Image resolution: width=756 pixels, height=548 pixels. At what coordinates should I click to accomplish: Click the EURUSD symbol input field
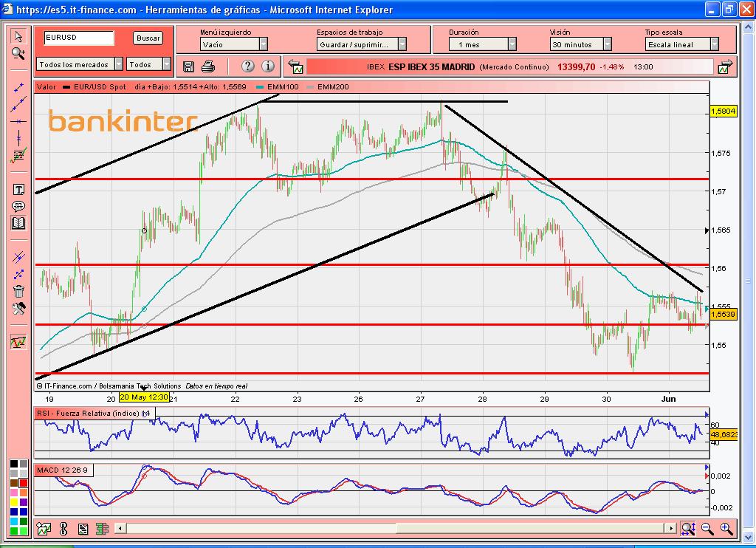pos(78,38)
